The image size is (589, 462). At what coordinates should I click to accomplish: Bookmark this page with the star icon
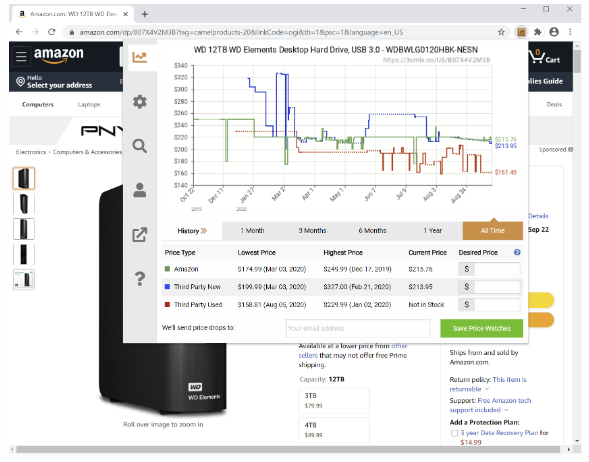pos(501,32)
